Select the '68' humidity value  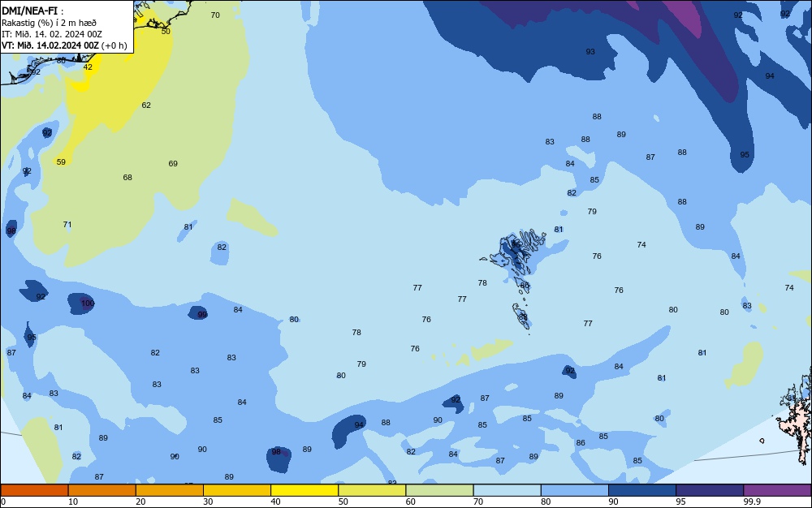127,178
